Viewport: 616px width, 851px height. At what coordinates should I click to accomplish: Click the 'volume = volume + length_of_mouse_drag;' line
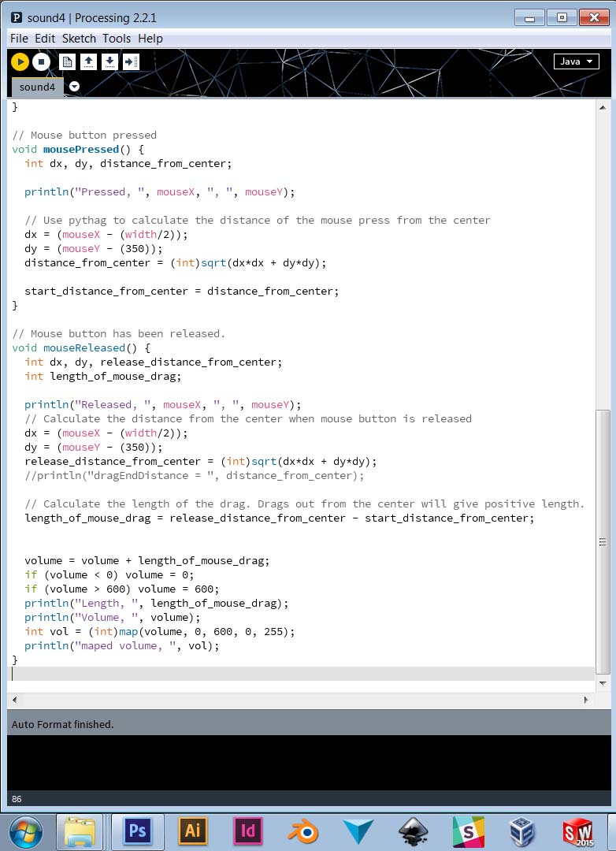(x=147, y=561)
